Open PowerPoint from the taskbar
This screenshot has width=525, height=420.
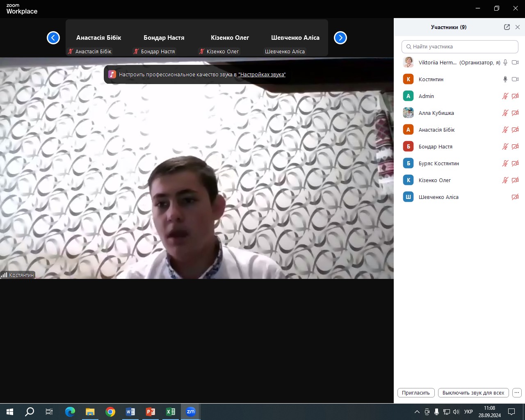151,412
